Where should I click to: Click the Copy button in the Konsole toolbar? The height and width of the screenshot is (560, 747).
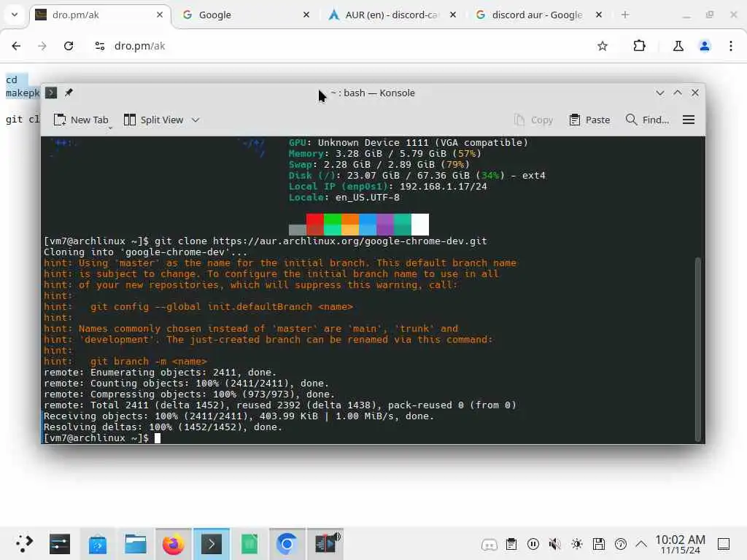click(x=534, y=120)
